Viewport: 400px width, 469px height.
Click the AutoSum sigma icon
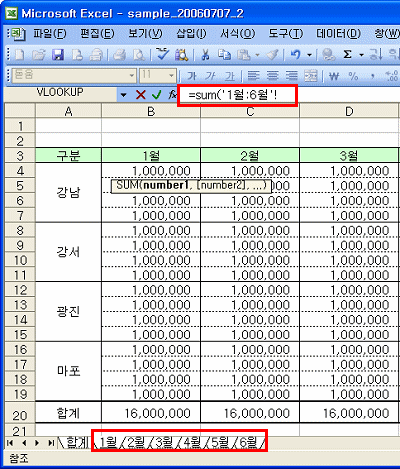[348, 55]
